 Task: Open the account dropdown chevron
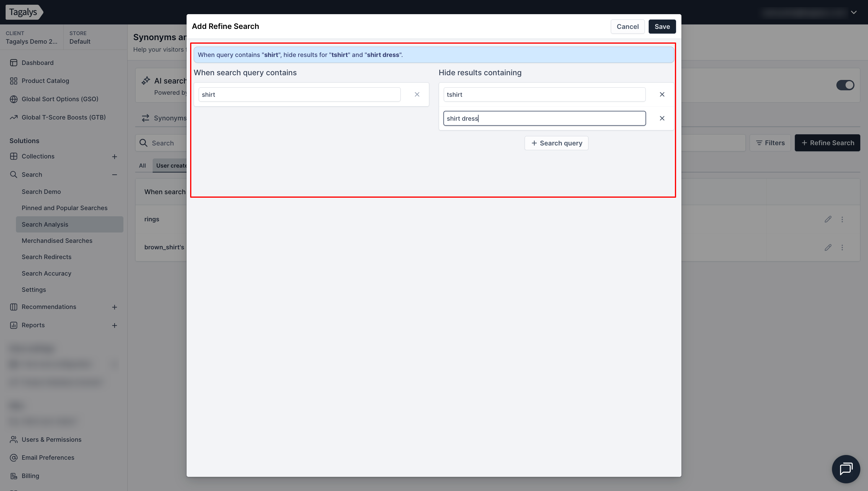[854, 12]
